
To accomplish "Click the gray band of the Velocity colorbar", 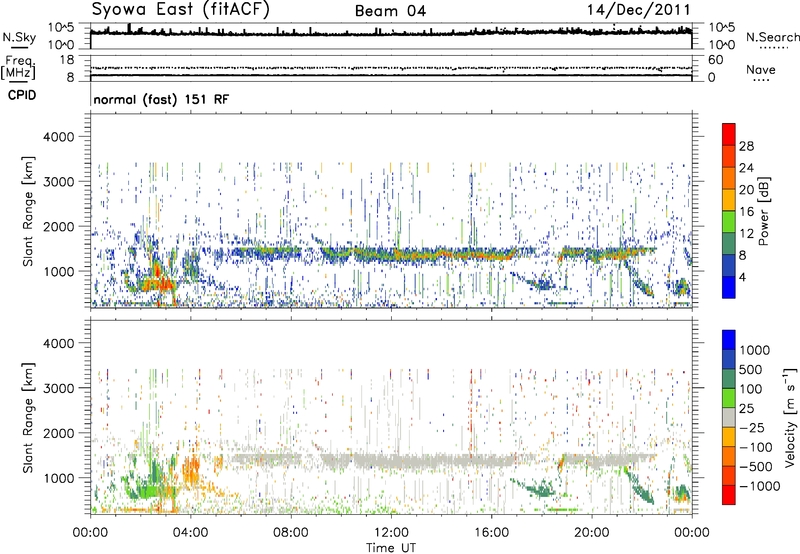I will coord(729,417).
